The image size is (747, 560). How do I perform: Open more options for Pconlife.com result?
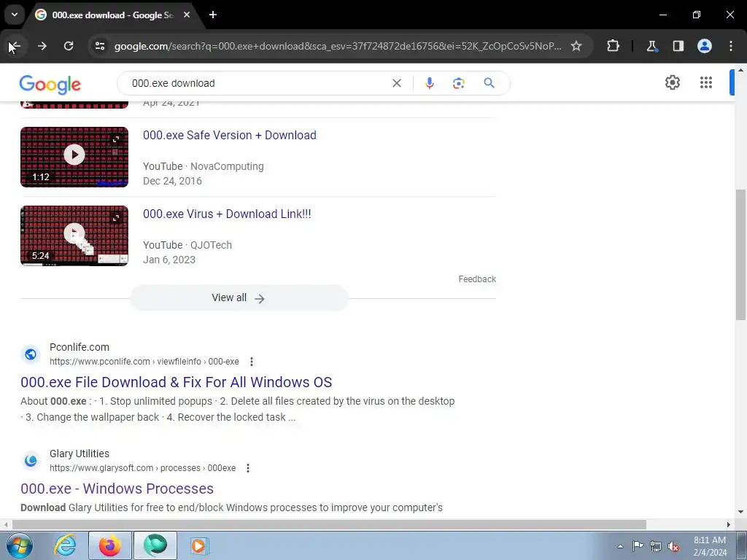pos(252,362)
